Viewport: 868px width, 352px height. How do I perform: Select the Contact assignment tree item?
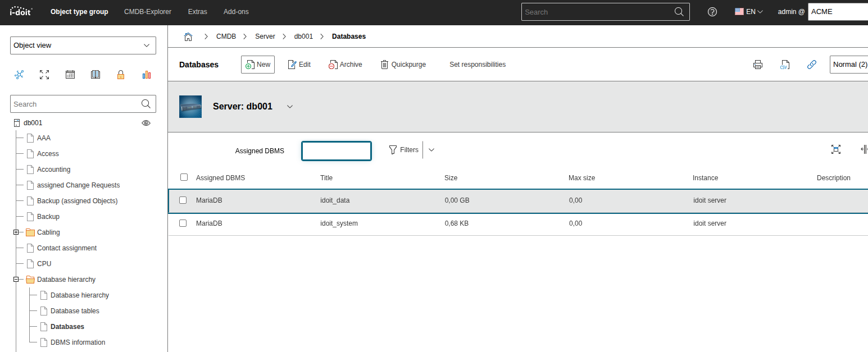point(67,248)
